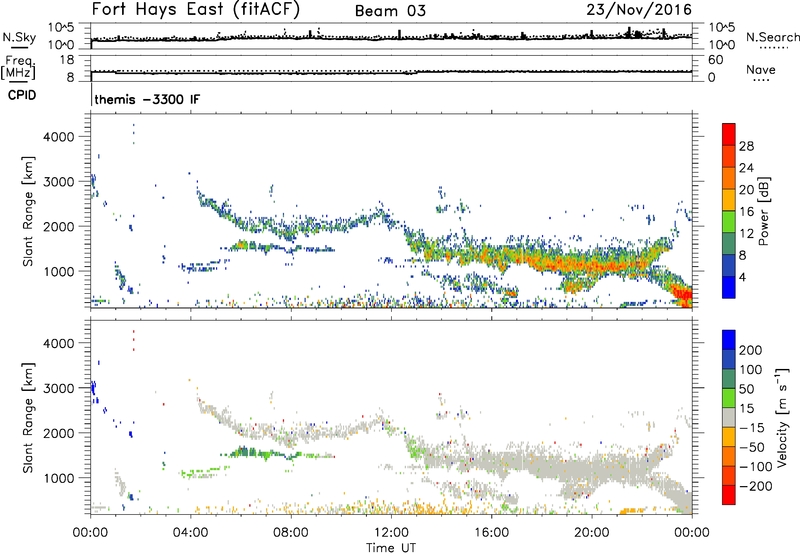Click 'Slant Range [km]' label of velocity panel

[28, 417]
